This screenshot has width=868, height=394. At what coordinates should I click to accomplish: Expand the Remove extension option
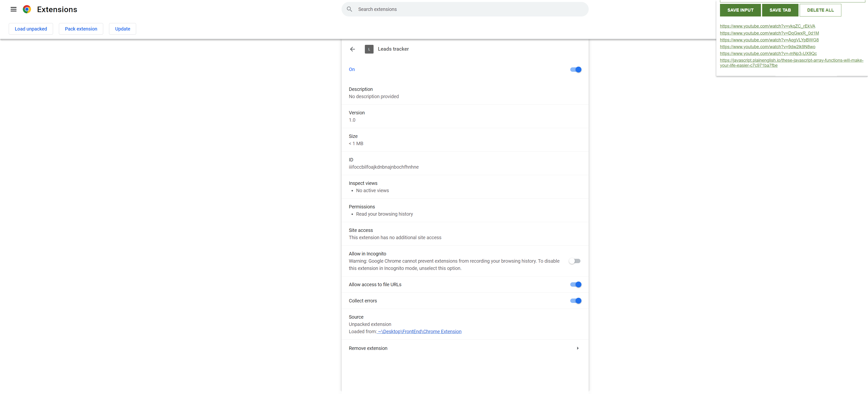[578, 348]
